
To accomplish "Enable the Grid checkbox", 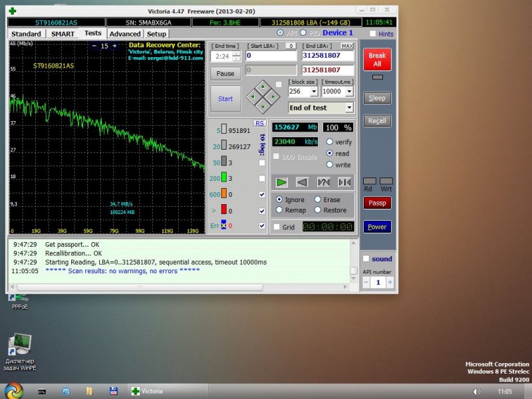I will 277,227.
